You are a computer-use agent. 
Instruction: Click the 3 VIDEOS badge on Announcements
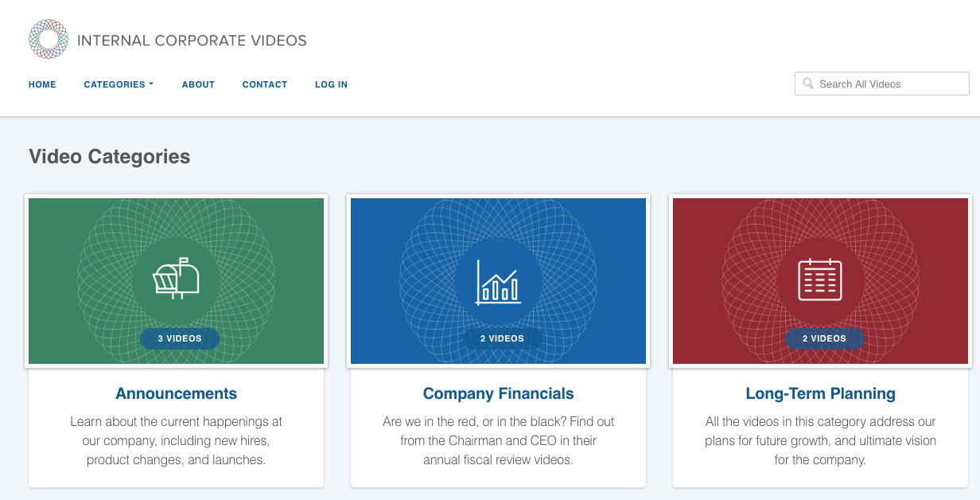pyautogui.click(x=180, y=338)
